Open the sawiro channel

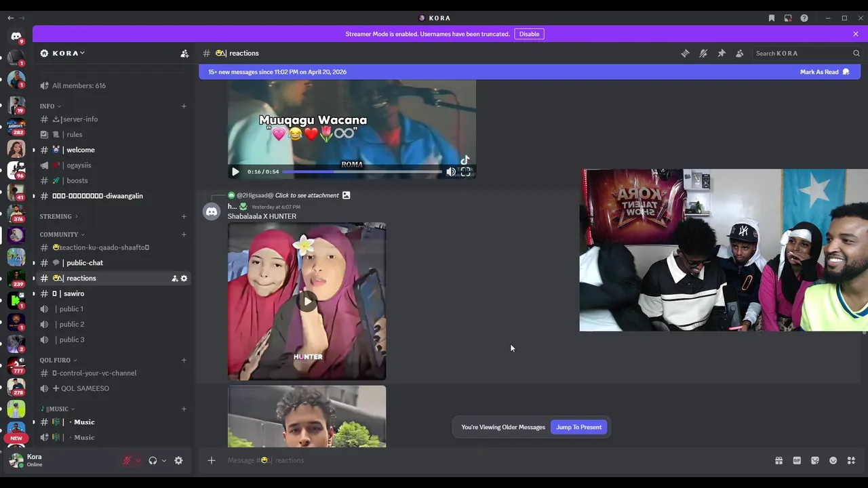[x=114, y=293]
